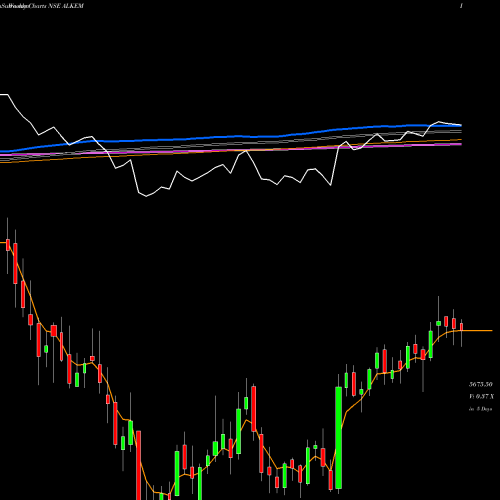Screen dimensions: 500x500
Task: Click the last red candlestick on the right
Action: (462, 327)
